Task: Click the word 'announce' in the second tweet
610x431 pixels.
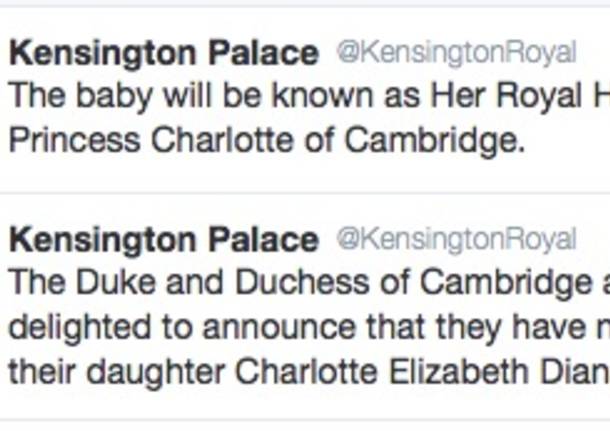Action: click(x=279, y=328)
